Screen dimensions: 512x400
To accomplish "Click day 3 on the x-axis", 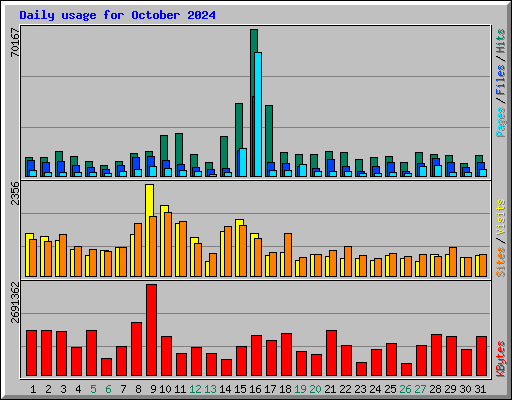I will (63, 389).
